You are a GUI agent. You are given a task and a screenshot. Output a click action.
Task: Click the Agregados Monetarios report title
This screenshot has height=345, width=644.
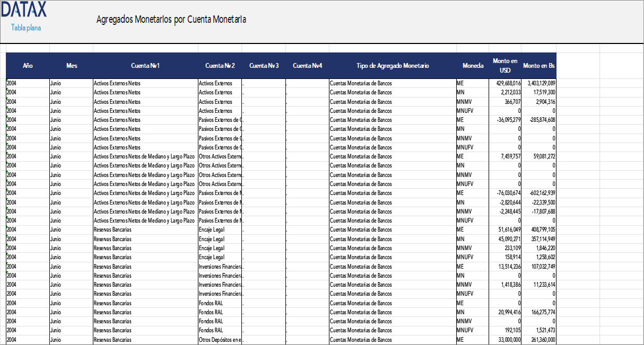click(171, 20)
